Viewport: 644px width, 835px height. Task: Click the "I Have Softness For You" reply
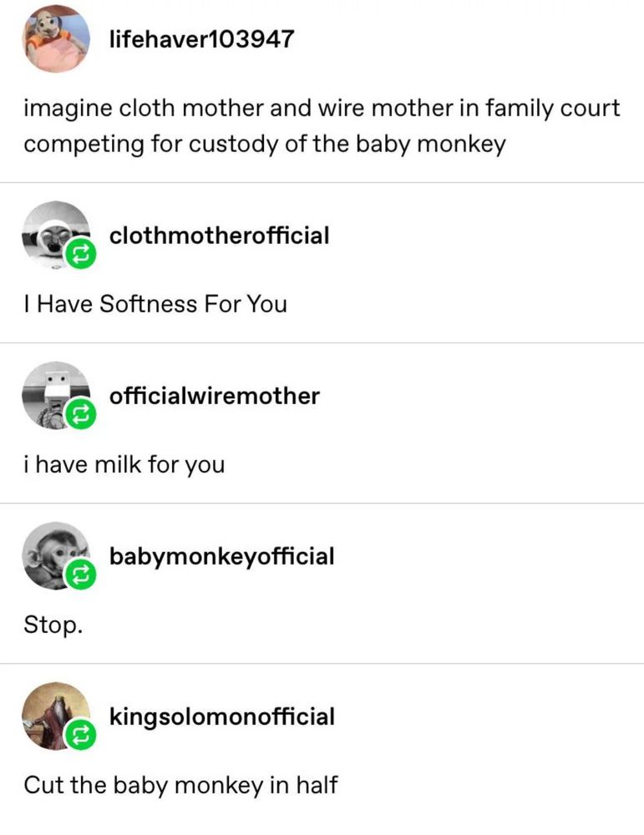(x=155, y=304)
